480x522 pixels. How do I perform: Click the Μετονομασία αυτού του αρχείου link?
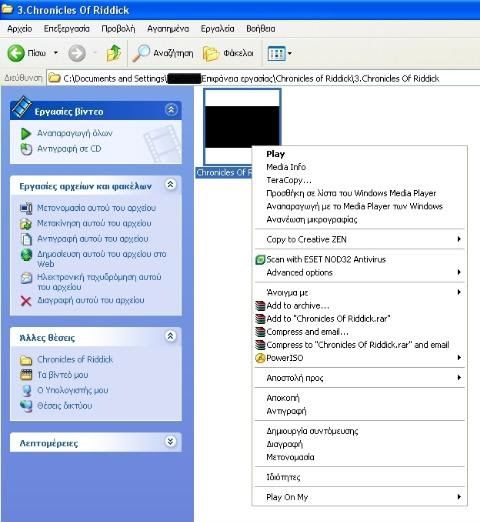pyautogui.click(x=96, y=208)
